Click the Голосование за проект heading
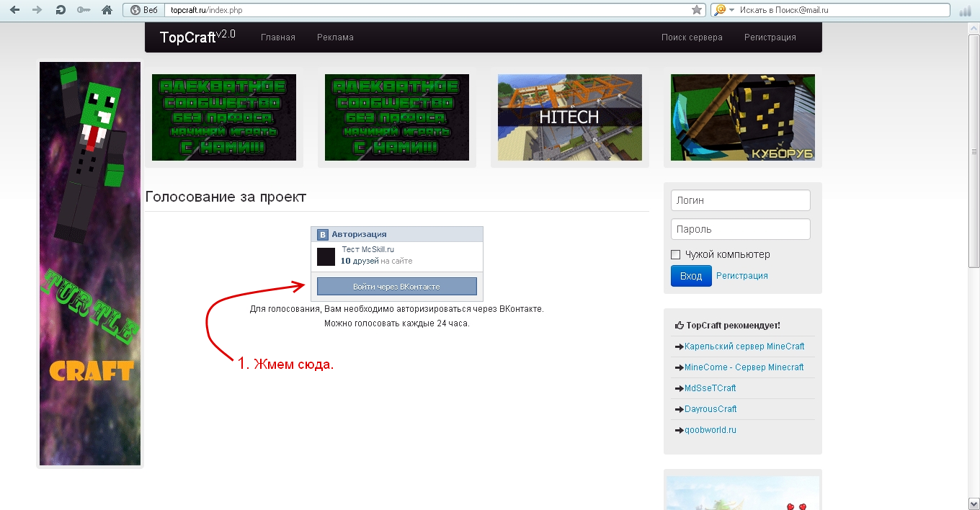Viewport: 980px width, 510px height. 226,197
